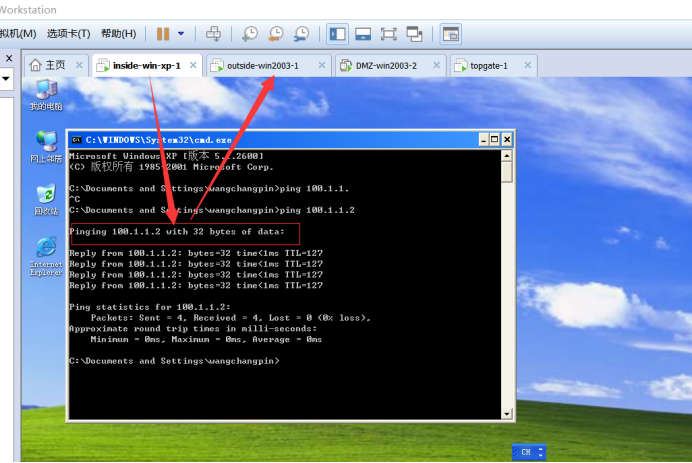The width and height of the screenshot is (692, 463).
Task: Click the 'Packets: Sent = 4' line
Action: (230, 318)
